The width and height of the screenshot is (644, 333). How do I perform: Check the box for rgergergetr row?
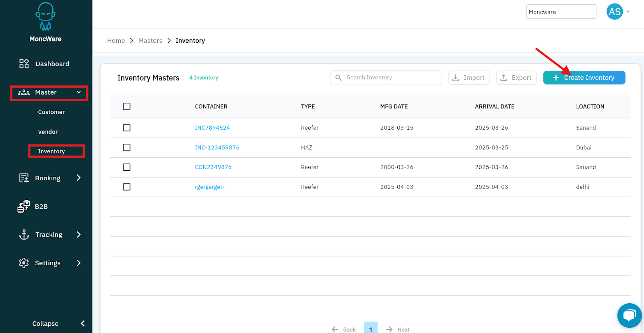click(127, 187)
